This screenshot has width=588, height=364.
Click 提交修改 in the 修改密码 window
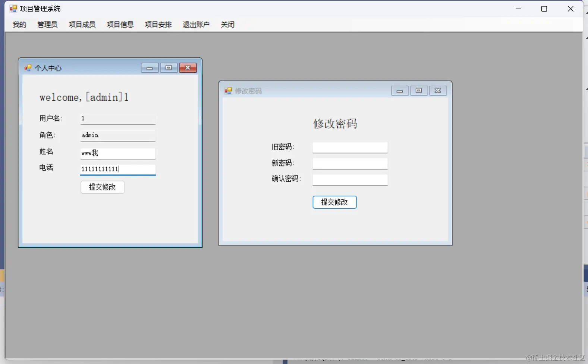pos(334,202)
